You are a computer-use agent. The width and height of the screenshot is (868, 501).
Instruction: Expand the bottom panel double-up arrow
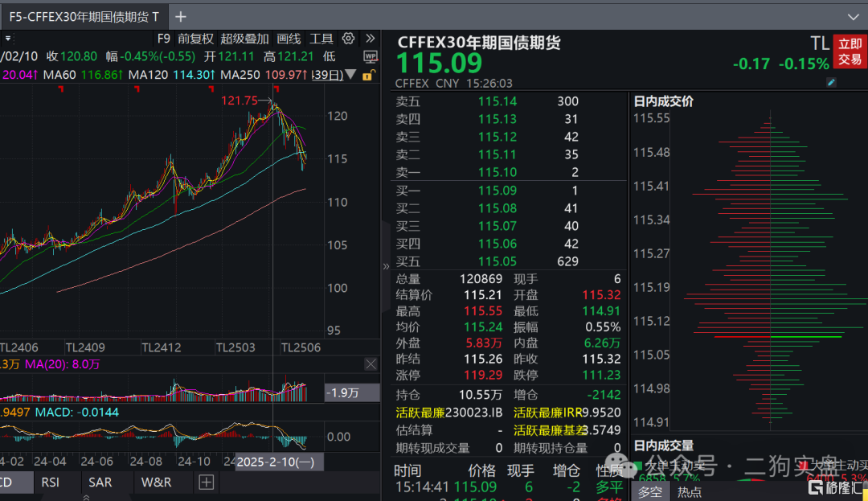pyautogui.click(x=86, y=498)
